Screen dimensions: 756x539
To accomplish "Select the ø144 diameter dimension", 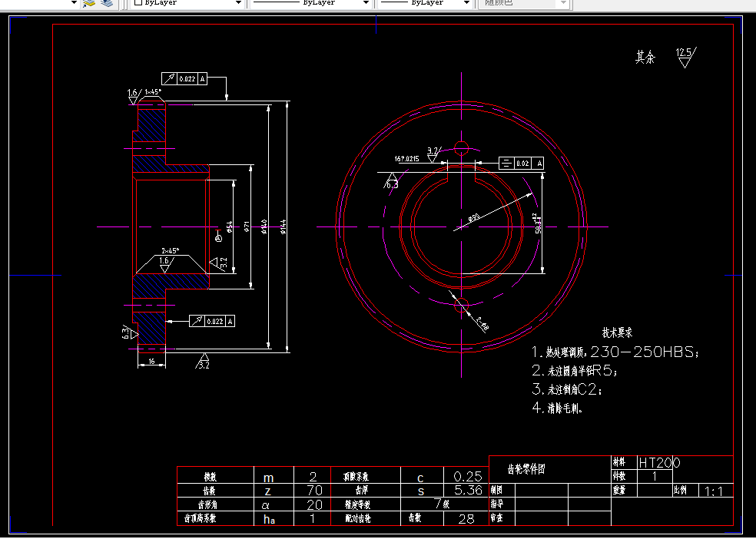I will tap(283, 227).
